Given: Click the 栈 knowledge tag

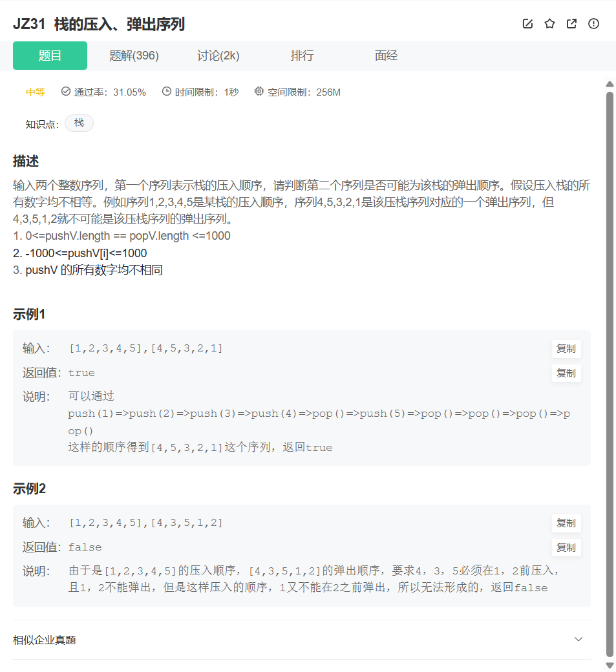Looking at the screenshot, I should coord(79,123).
